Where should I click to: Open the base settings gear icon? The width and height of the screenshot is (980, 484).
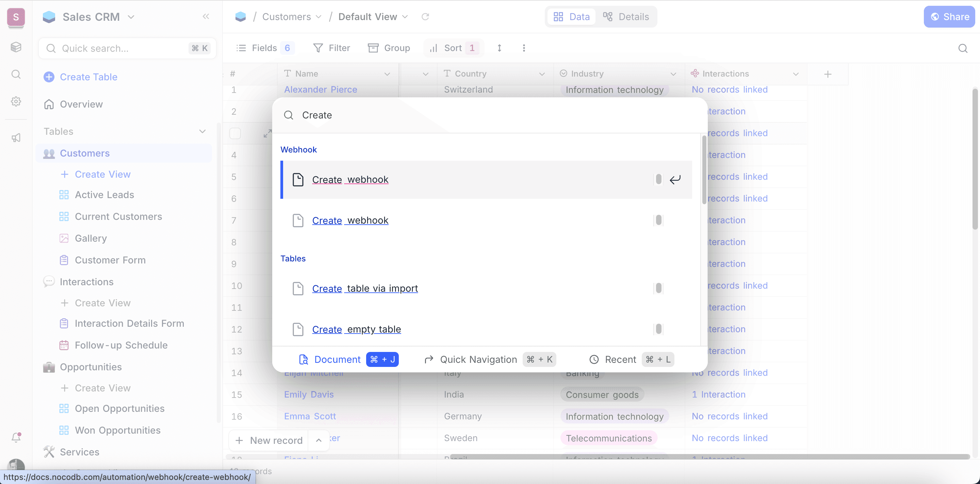click(16, 101)
